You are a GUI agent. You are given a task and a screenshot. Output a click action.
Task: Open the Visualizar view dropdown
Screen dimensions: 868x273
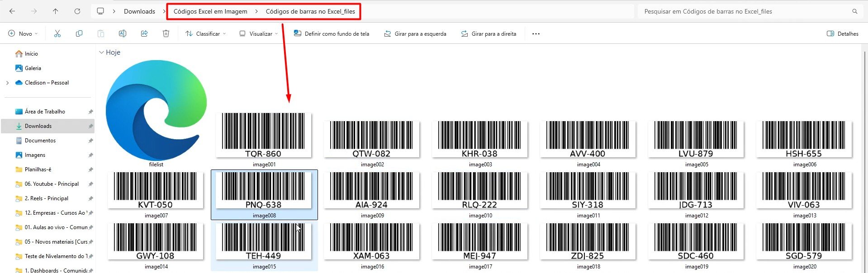point(259,33)
